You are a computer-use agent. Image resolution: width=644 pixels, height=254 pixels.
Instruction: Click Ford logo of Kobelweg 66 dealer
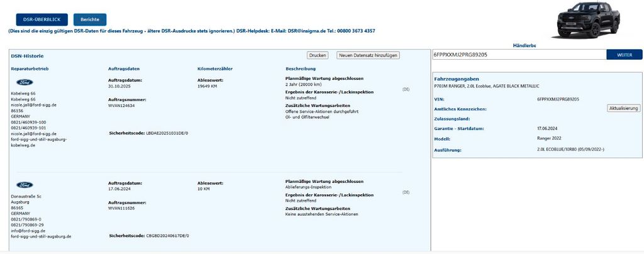[x=25, y=82]
